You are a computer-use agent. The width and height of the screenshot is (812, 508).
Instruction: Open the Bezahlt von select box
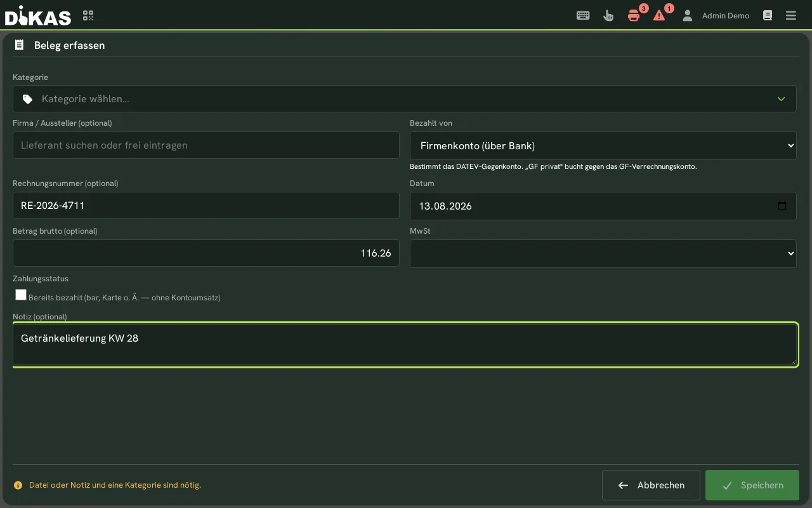[603, 145]
